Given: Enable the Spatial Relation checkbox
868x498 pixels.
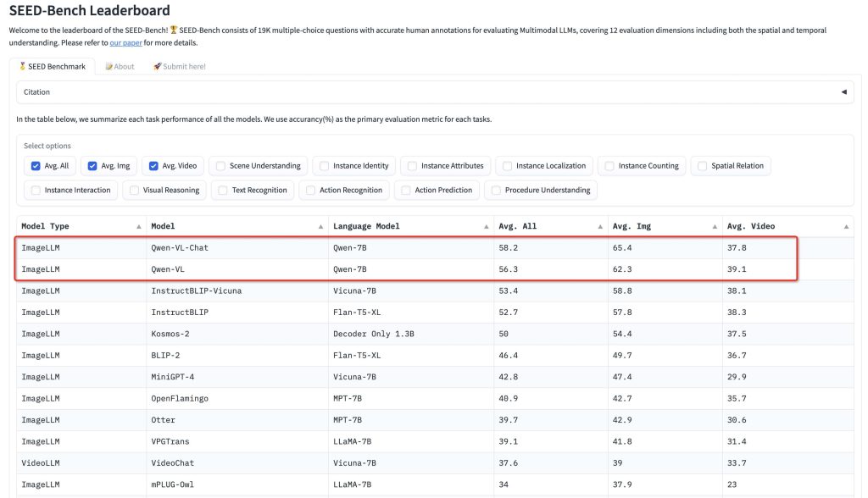Looking at the screenshot, I should (x=701, y=165).
